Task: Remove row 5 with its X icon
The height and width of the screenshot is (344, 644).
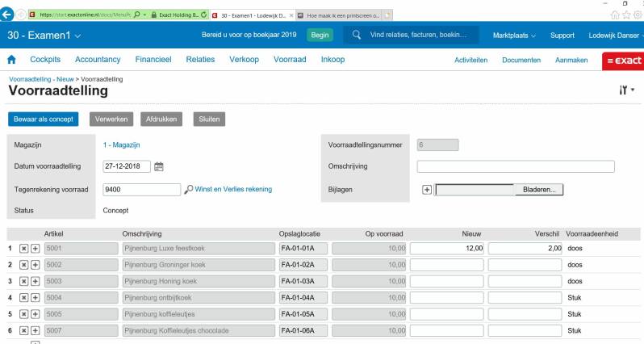Action: [x=24, y=314]
